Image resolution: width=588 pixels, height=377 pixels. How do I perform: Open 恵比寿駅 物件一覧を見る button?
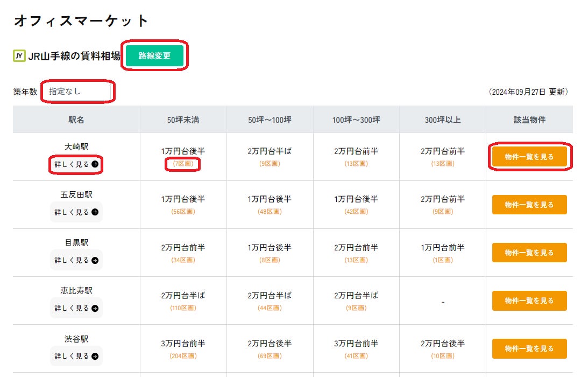tap(529, 301)
